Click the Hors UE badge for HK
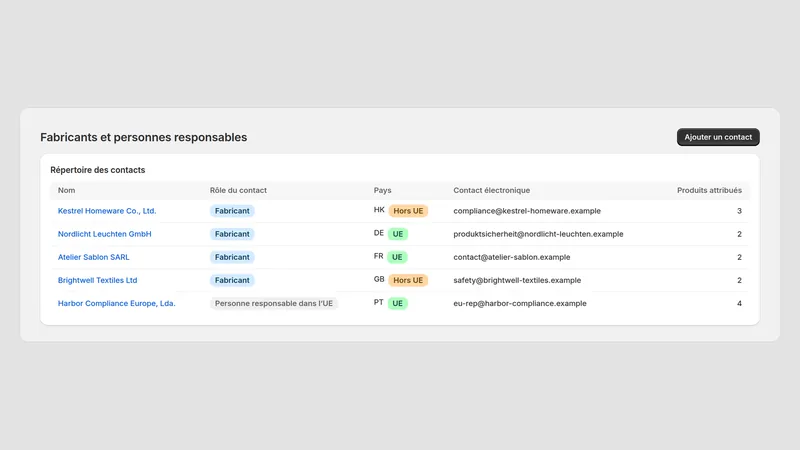Viewport: 800px width, 450px height. coord(408,211)
